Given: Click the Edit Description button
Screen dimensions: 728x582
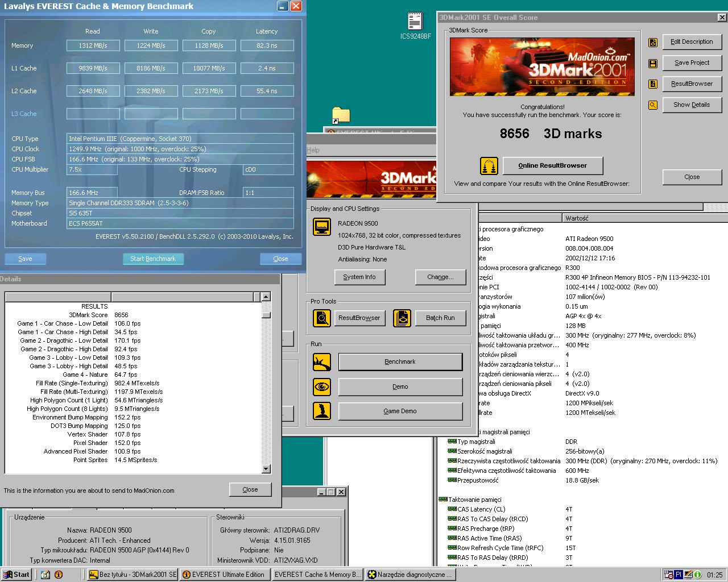Looking at the screenshot, I should point(692,42).
